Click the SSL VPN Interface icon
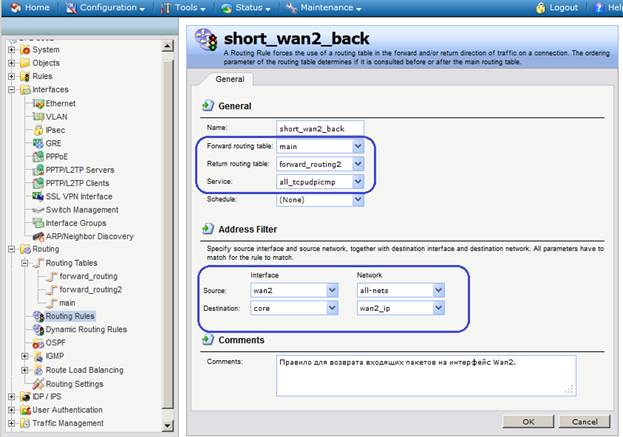Viewport: 623px width, 437px height. coord(38,196)
